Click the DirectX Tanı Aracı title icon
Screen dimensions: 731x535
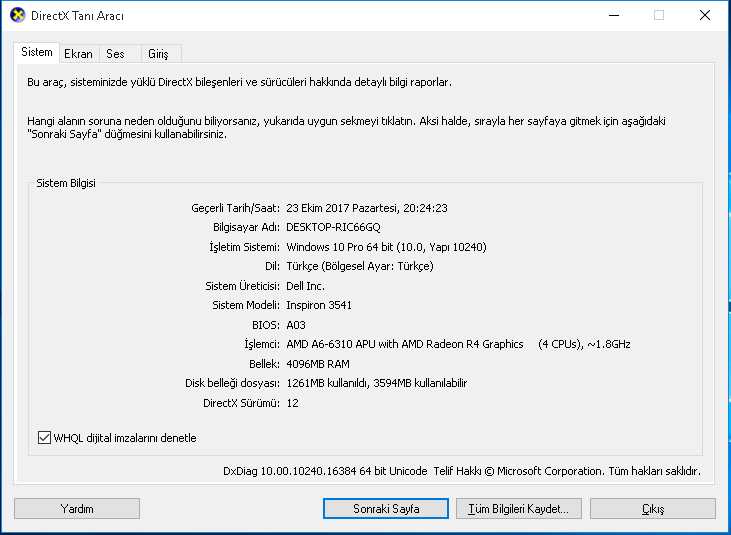pyautogui.click(x=17, y=15)
